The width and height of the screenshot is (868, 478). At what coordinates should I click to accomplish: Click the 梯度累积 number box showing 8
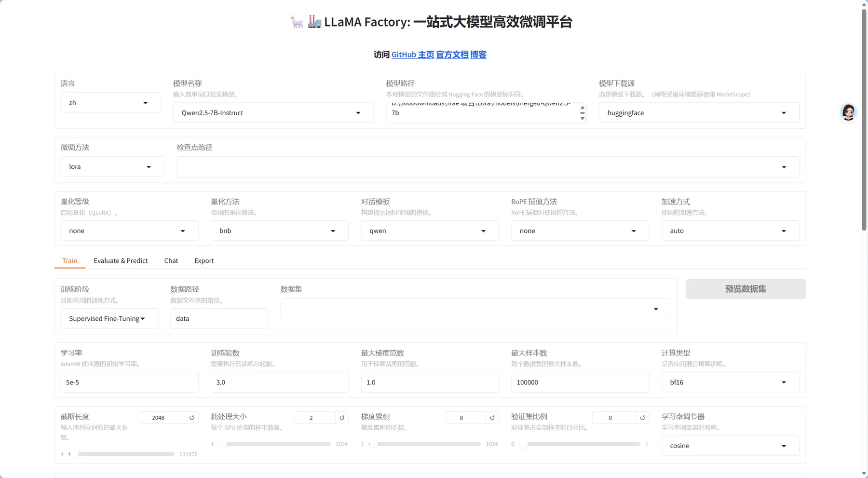tap(465, 418)
